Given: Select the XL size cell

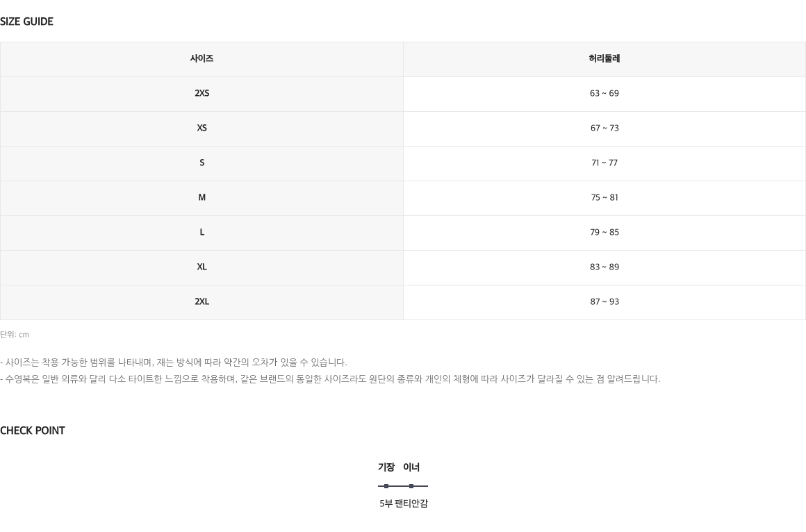Looking at the screenshot, I should click(201, 267).
